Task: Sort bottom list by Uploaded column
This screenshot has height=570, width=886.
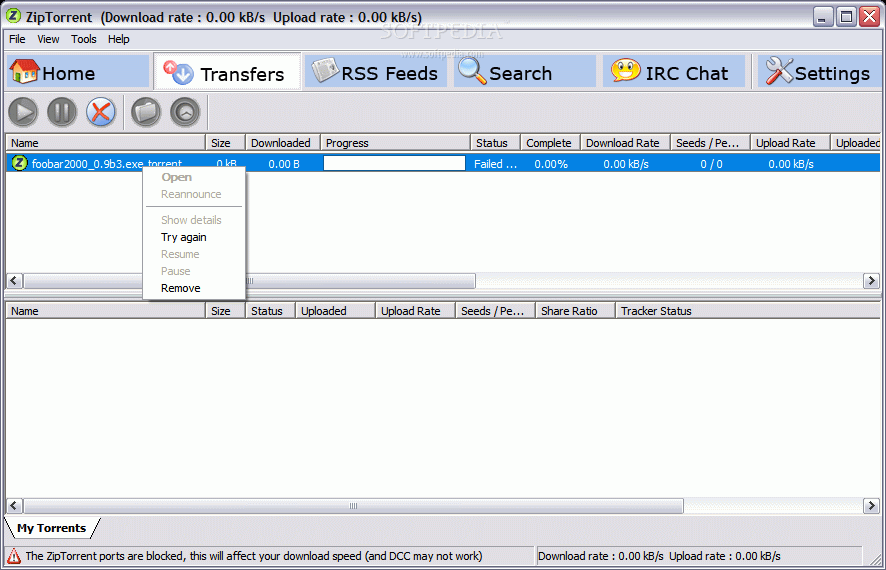Action: click(335, 311)
